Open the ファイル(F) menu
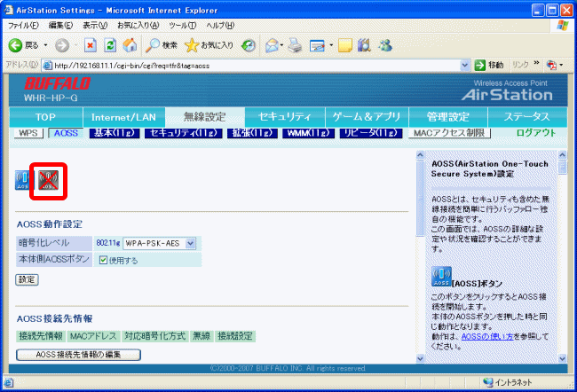The image size is (577, 392). pyautogui.click(x=23, y=26)
